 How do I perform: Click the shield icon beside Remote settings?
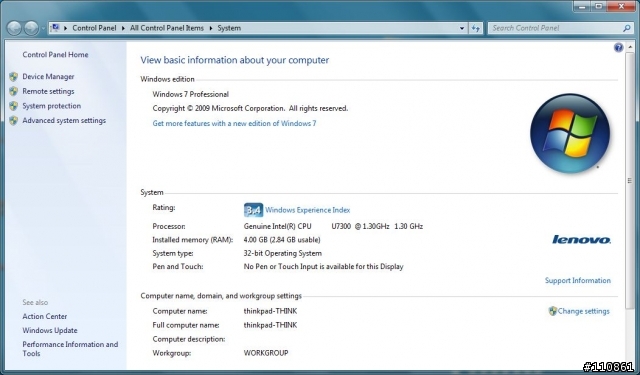[13, 91]
